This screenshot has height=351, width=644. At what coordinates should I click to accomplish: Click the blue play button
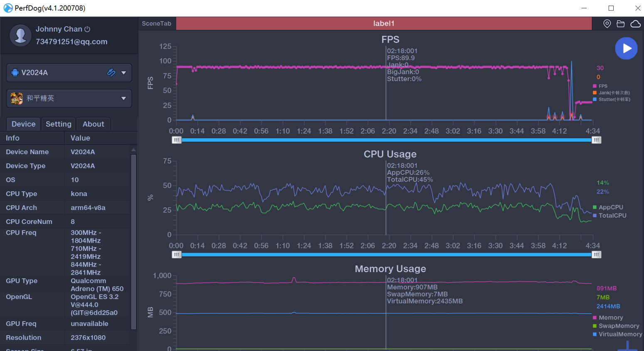tap(626, 49)
